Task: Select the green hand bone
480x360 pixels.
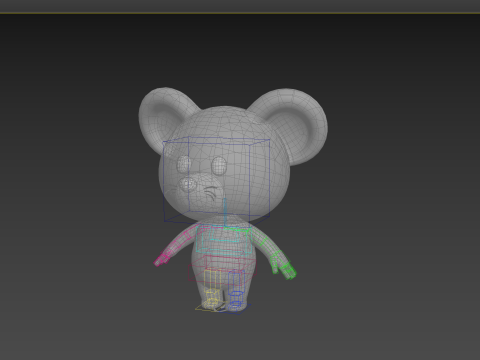Action: coord(284,265)
